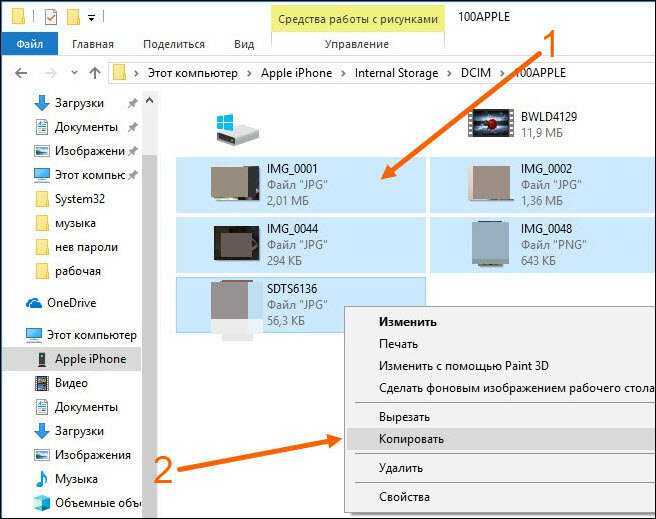Select the рабочая folder in sidebar
The image size is (656, 519).
click(x=78, y=271)
